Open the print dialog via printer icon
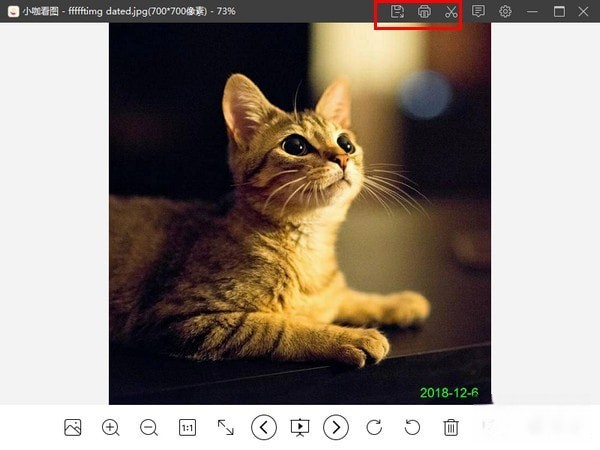Screen dimensions: 600x450 click(x=424, y=11)
